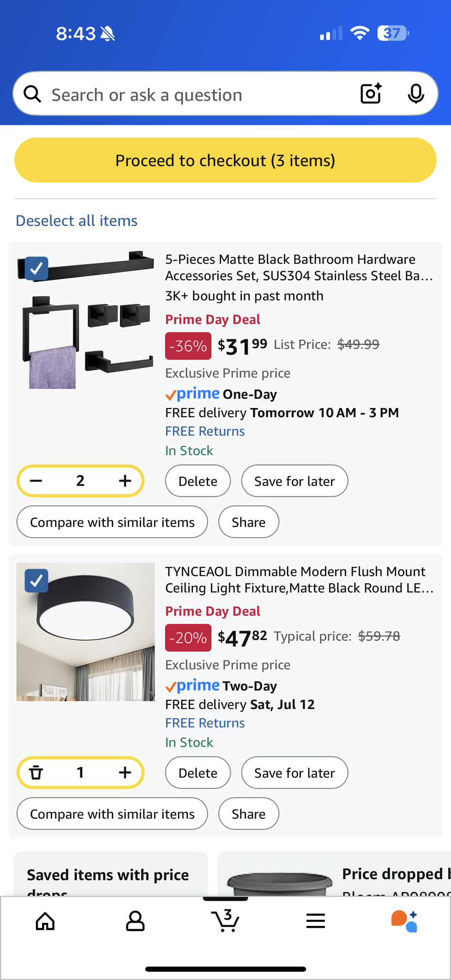Tap Deselect all items link

pyautogui.click(x=77, y=221)
